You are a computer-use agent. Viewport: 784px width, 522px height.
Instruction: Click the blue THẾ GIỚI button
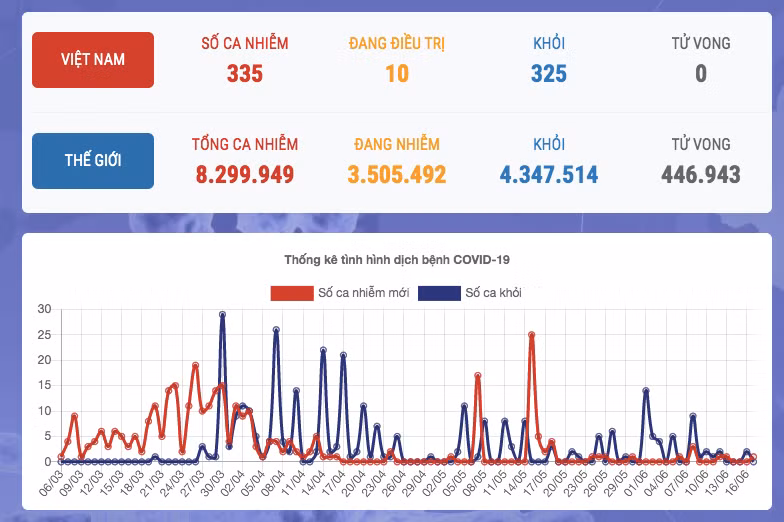[x=93, y=161]
